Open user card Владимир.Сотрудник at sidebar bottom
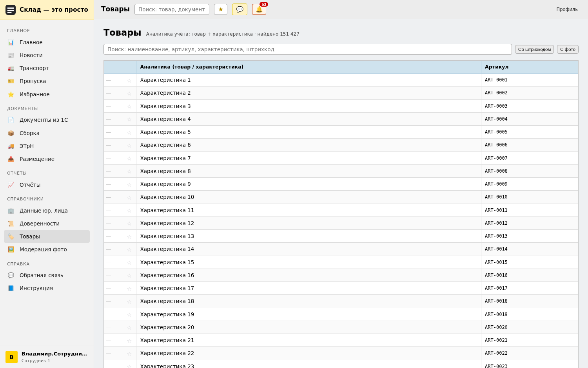 pos(47,357)
